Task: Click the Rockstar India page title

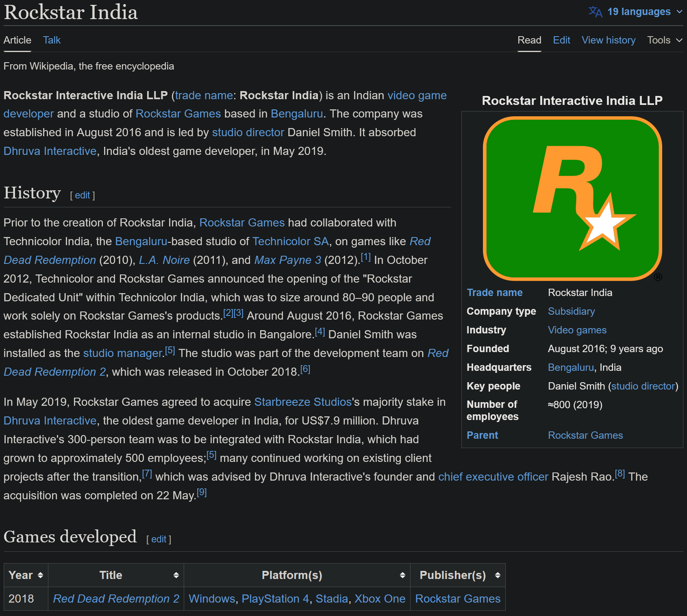Action: click(x=71, y=12)
